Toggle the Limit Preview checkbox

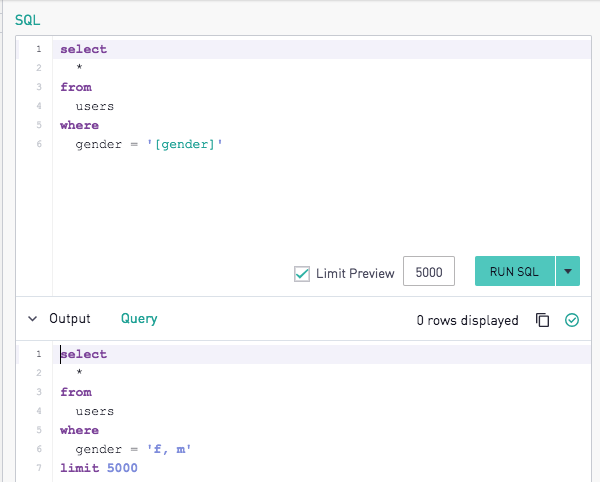coord(302,273)
